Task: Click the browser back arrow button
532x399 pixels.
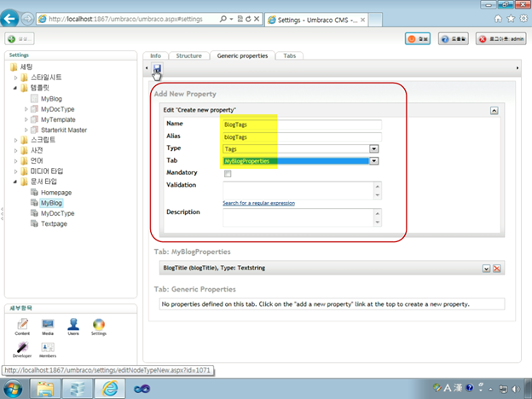Action: click(9, 18)
